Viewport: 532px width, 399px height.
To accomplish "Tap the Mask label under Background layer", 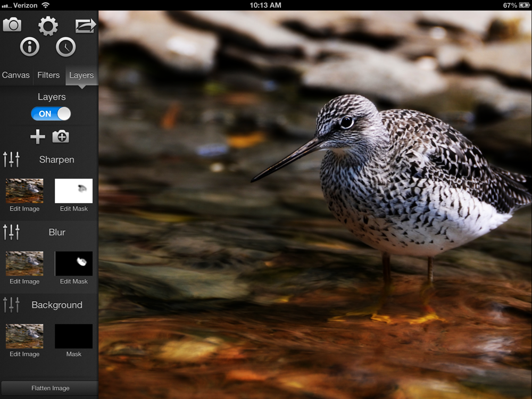I will 73,354.
